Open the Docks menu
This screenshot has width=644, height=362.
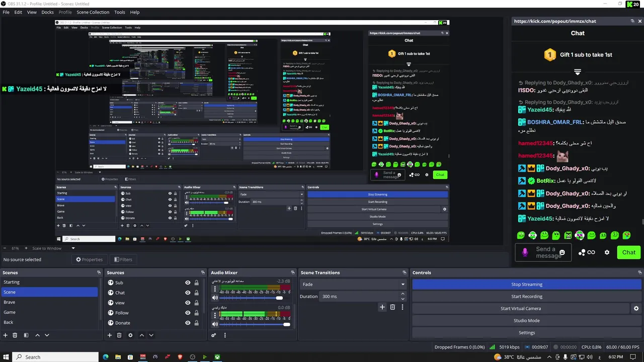point(47,12)
